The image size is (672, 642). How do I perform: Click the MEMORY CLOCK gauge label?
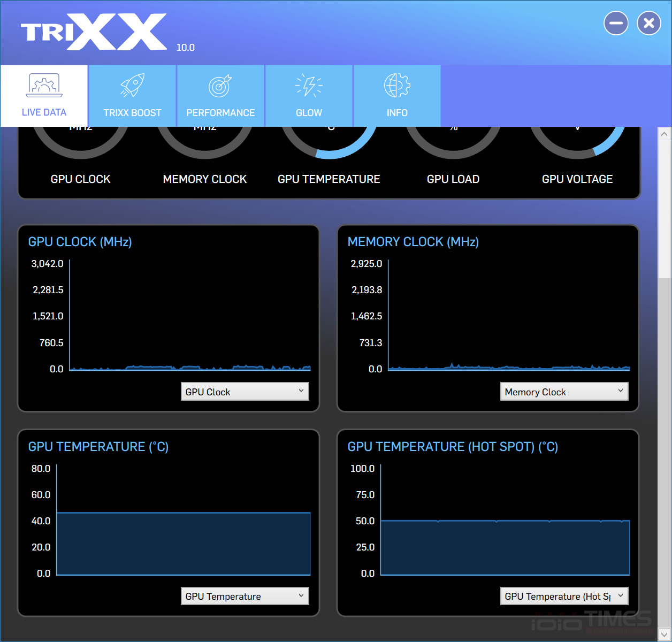(x=205, y=179)
